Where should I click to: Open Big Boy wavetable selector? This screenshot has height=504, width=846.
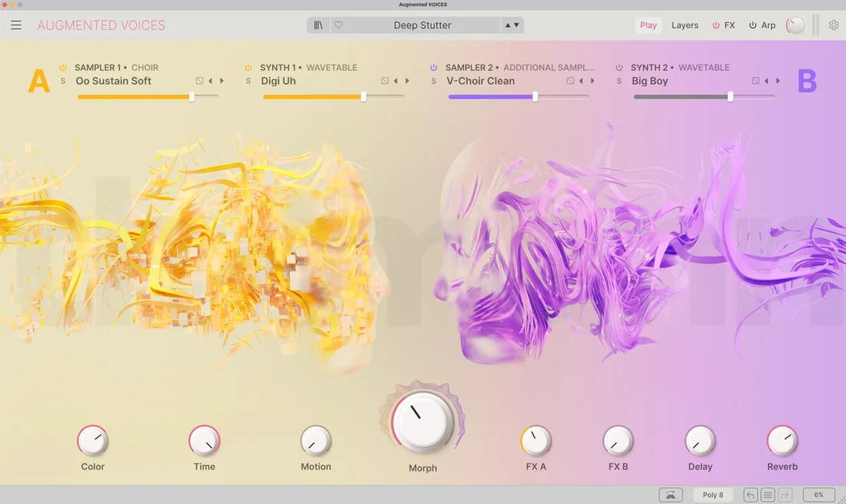650,81
